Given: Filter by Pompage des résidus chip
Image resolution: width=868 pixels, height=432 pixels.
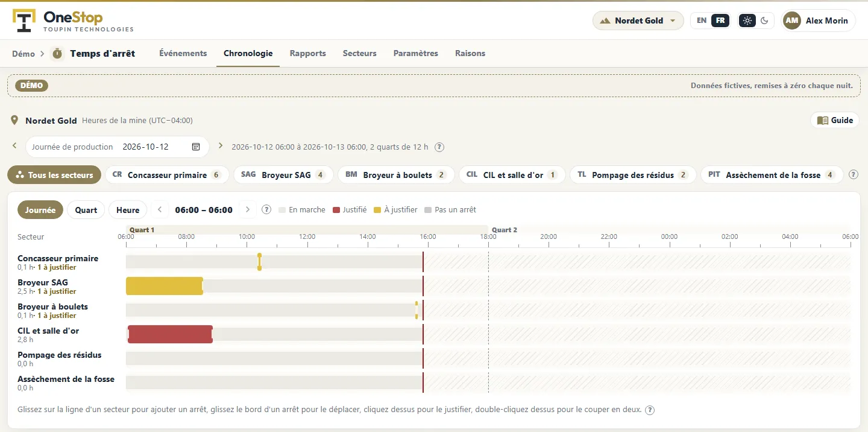Looking at the screenshot, I should [x=633, y=175].
